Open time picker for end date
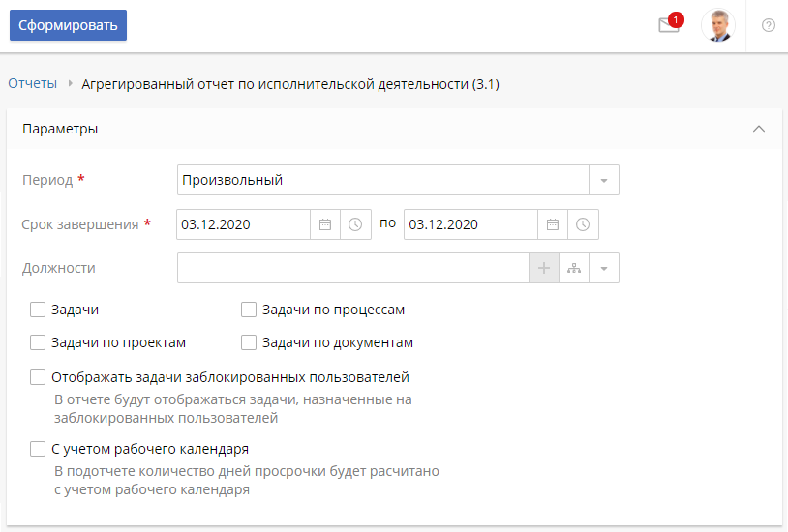This screenshot has width=788, height=532. click(x=583, y=224)
